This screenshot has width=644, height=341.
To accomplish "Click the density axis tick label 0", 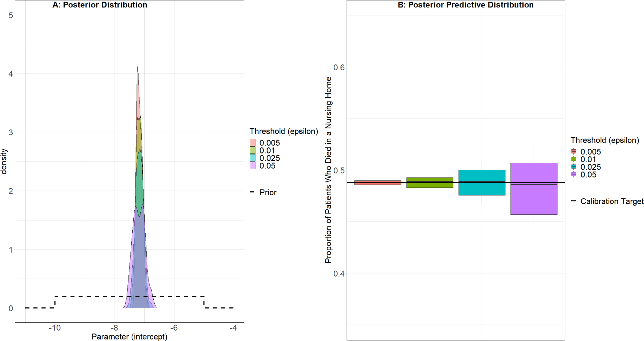I will click(x=11, y=308).
